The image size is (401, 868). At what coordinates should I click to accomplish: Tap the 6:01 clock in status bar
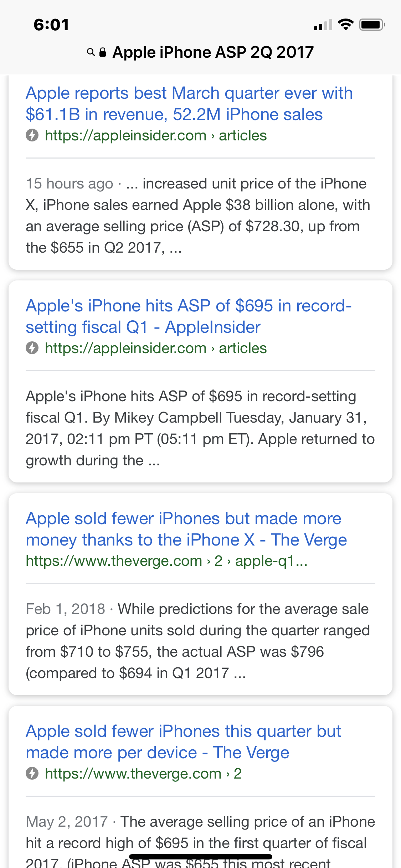pos(51,25)
